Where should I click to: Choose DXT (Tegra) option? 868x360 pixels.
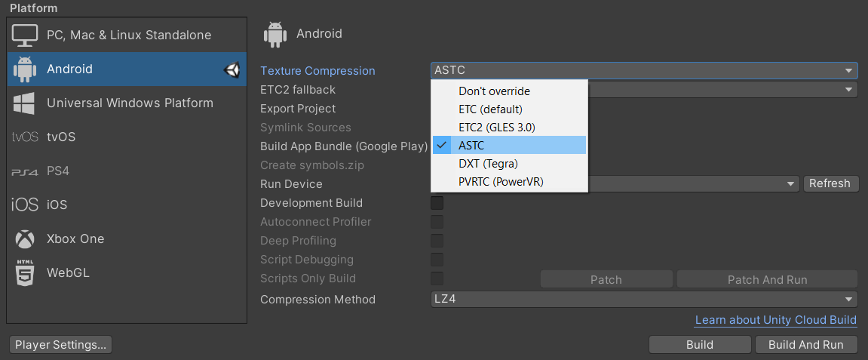509,163
